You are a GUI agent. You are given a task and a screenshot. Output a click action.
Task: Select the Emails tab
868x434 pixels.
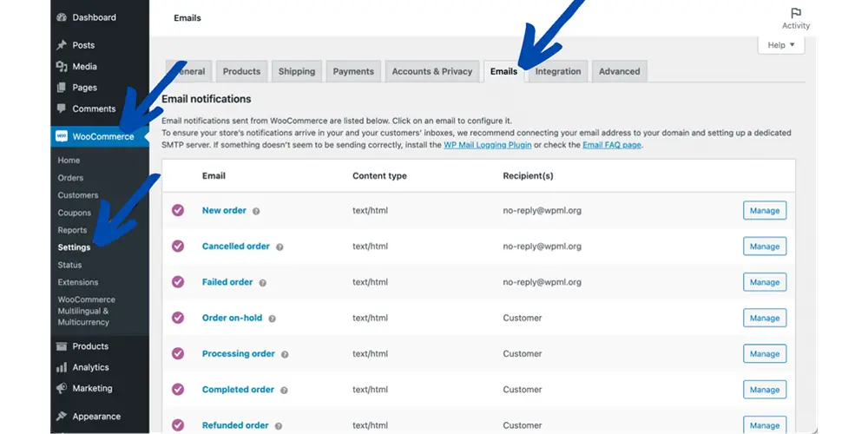click(x=503, y=71)
